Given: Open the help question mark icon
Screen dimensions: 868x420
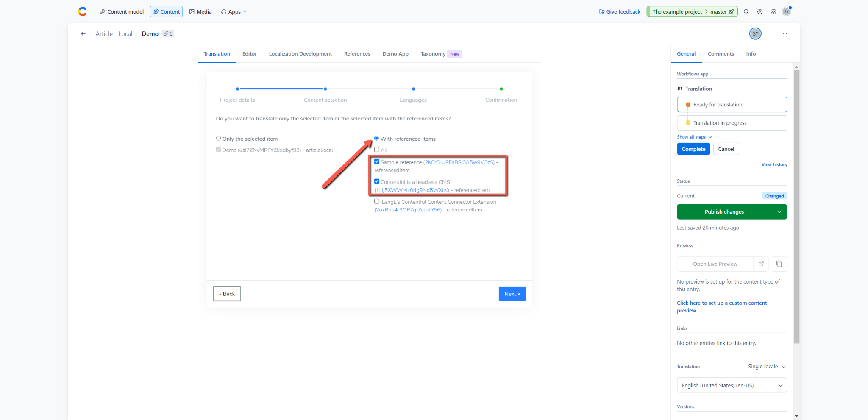Looking at the screenshot, I should point(760,12).
